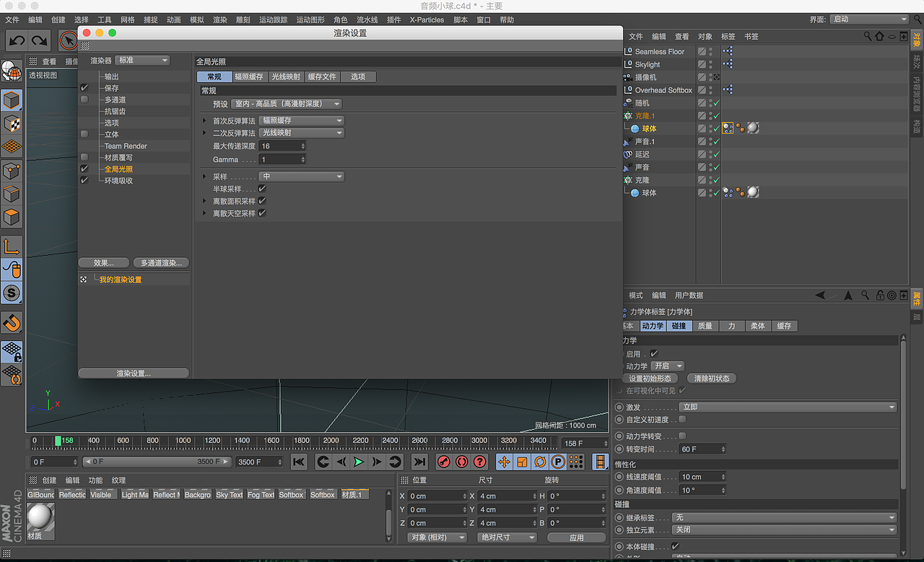
Task: Toggle scale keyframe recording icon
Action: pyautogui.click(x=522, y=462)
